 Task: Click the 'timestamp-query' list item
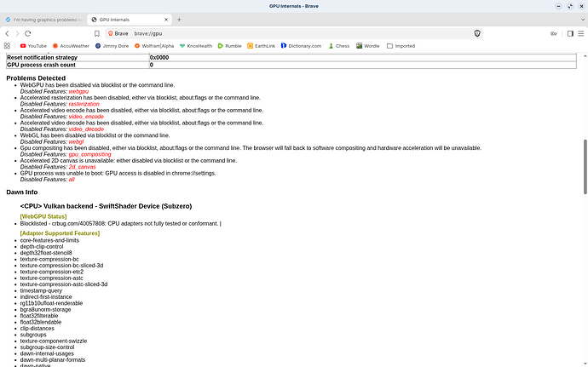coord(41,290)
